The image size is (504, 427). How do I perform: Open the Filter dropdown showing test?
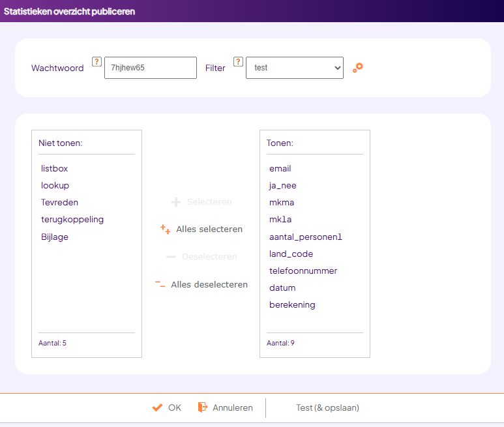[x=294, y=68]
